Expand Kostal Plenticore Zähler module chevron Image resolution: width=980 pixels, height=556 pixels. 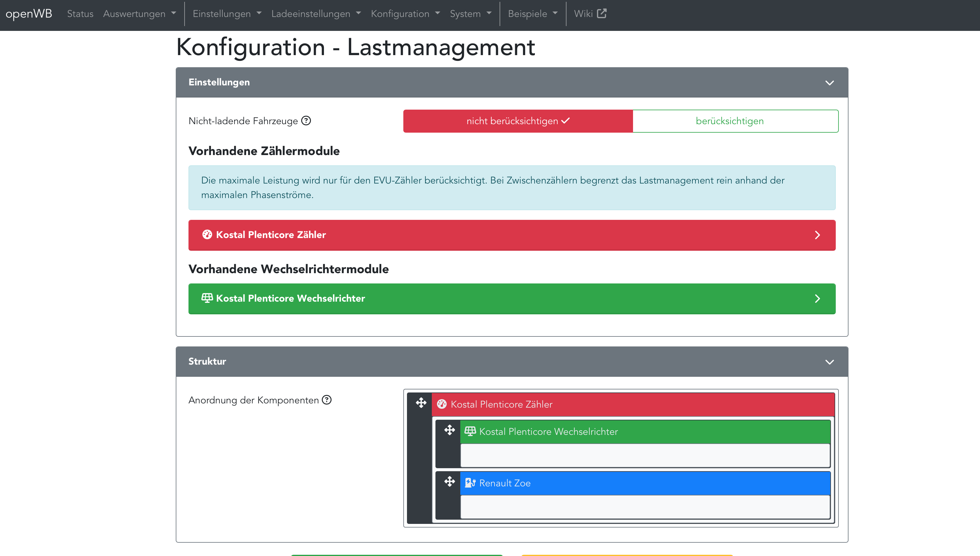[x=817, y=235]
